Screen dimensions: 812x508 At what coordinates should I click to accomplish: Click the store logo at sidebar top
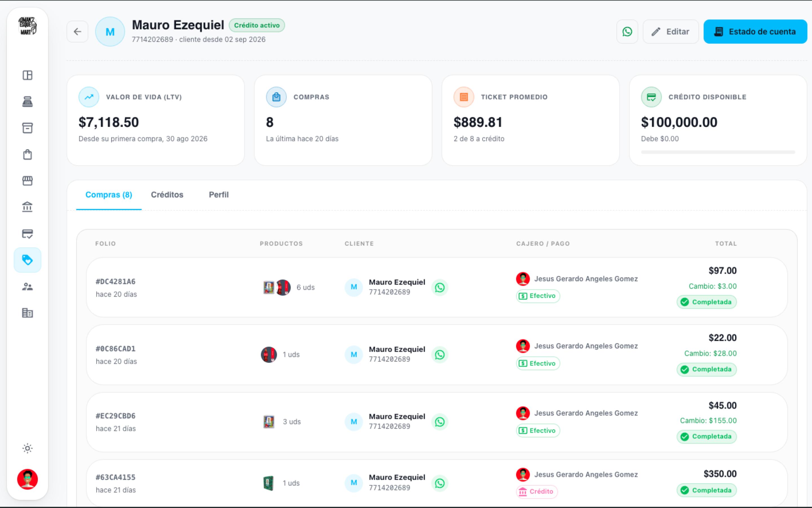coord(28,26)
